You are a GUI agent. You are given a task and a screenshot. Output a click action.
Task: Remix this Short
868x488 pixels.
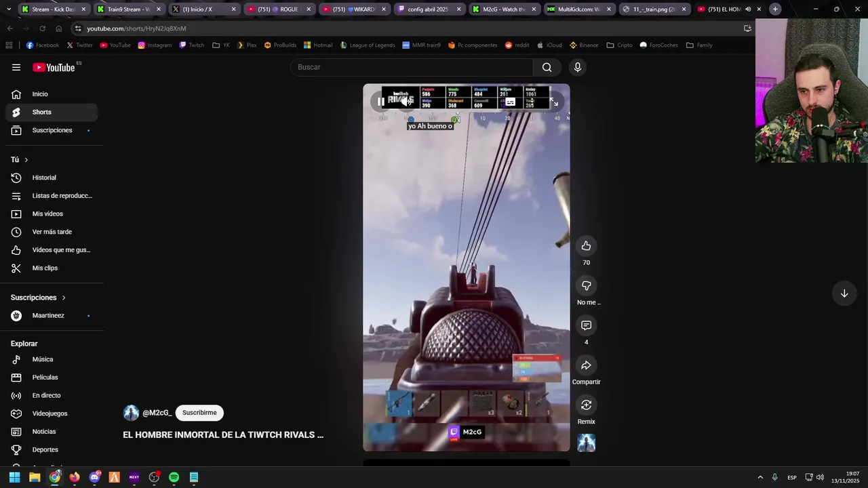pos(586,405)
